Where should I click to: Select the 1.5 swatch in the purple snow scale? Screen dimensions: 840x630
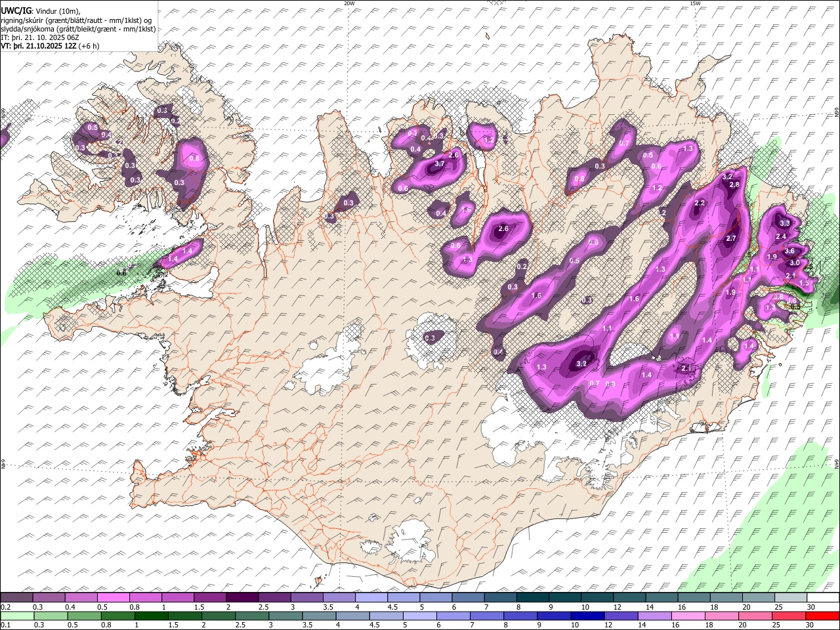209,598
